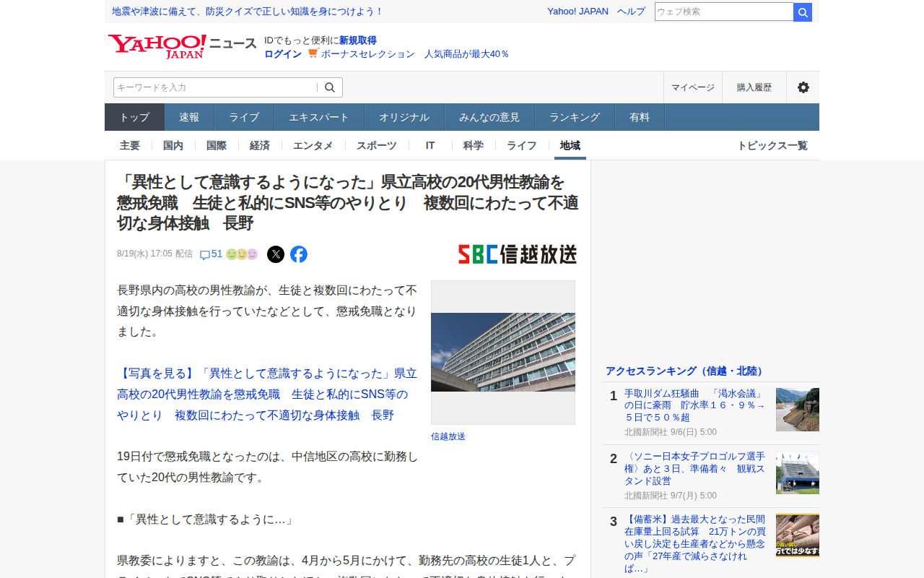
Task: Click the keyword search magnifier icon
Action: [x=330, y=87]
